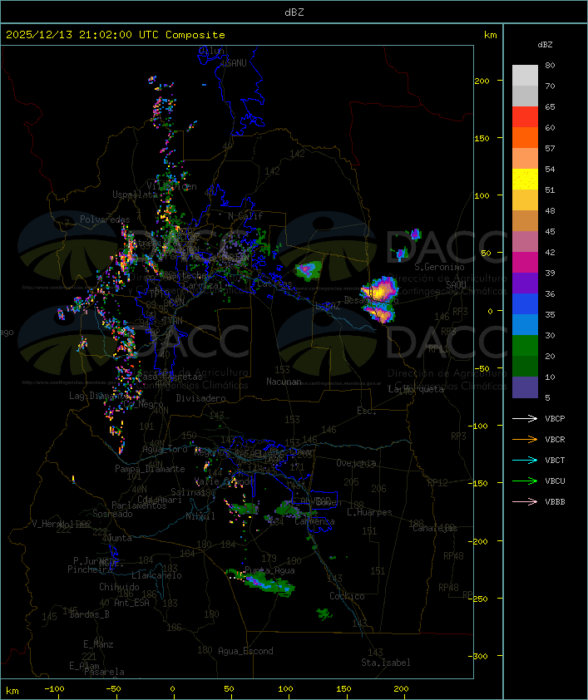Select the red 60-65 dBZ swatch
This screenshot has width=588, height=700.
525,117
